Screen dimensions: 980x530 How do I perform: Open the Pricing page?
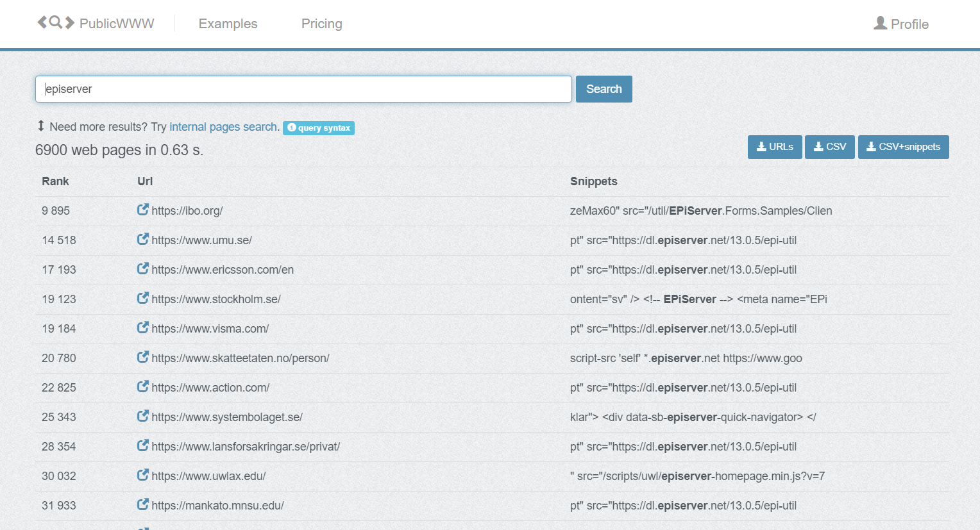click(x=322, y=24)
